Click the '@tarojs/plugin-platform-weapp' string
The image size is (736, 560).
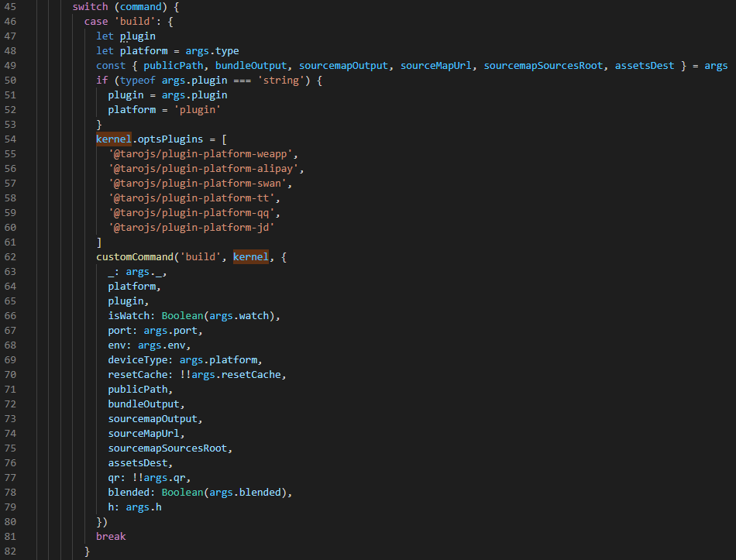click(x=201, y=154)
